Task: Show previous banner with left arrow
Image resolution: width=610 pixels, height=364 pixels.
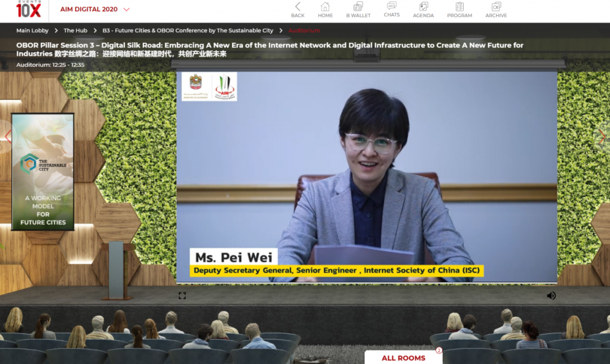Action: pyautogui.click(x=8, y=136)
